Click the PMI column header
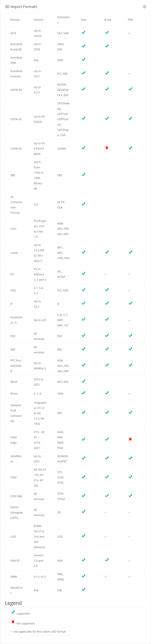This screenshot has width=151, height=644. point(130,20)
